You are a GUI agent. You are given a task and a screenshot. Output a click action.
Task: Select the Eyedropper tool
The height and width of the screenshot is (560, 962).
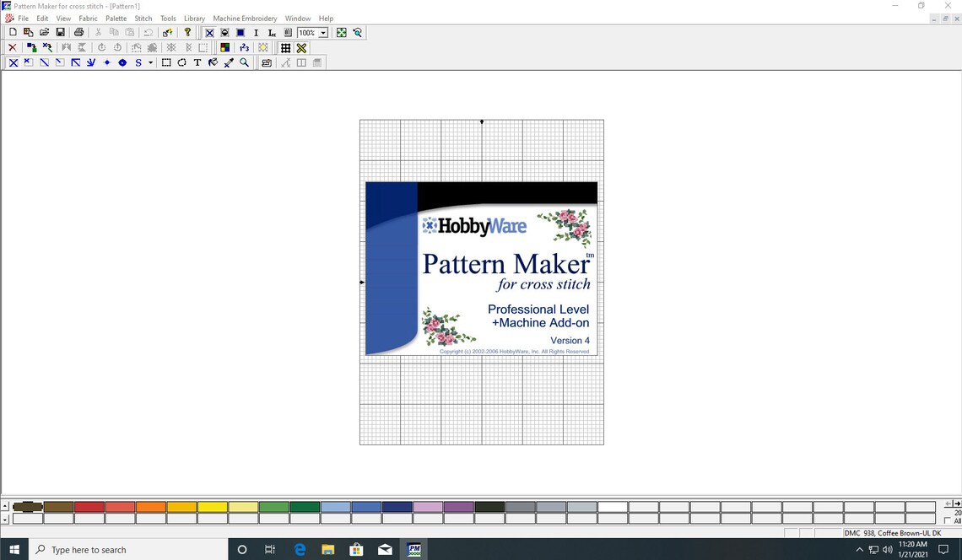click(228, 62)
